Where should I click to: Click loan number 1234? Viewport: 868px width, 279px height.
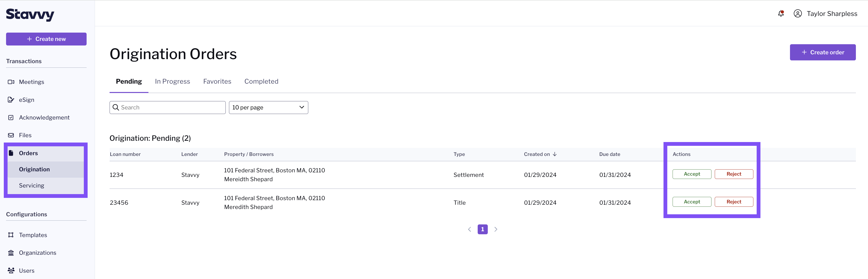tap(117, 175)
